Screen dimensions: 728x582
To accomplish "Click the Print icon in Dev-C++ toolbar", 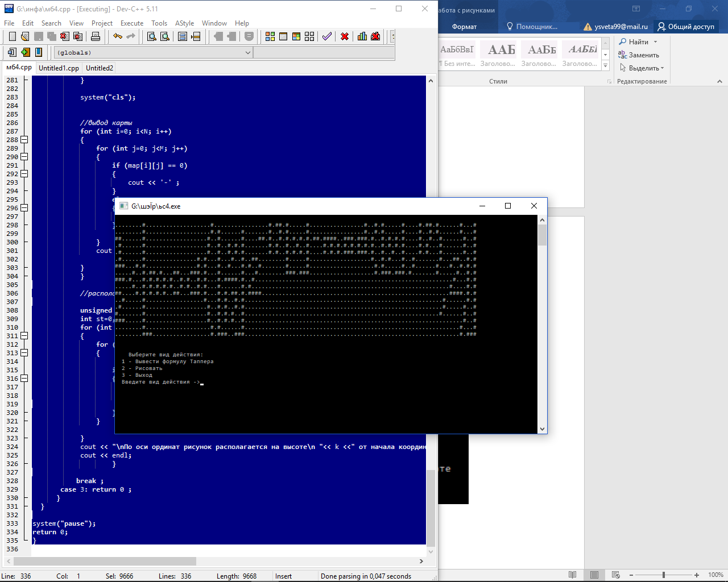I will point(96,36).
